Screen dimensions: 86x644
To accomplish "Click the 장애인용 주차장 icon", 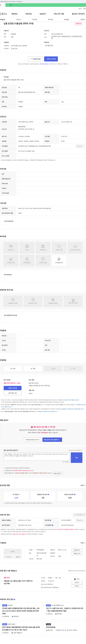I will [x=13, y=301].
